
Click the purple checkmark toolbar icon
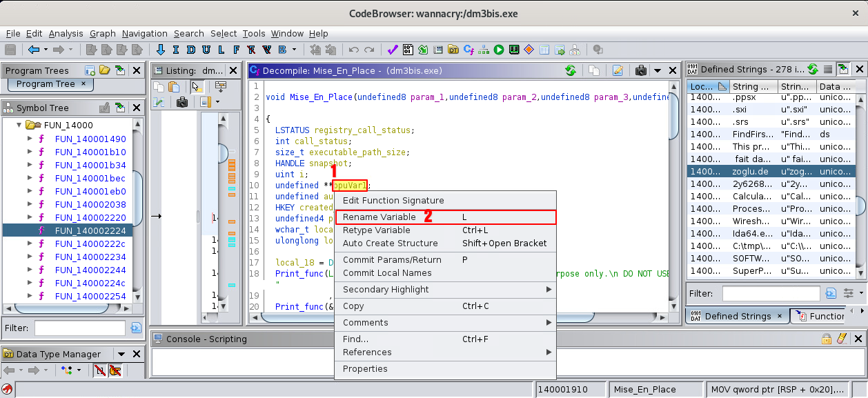tap(392, 50)
